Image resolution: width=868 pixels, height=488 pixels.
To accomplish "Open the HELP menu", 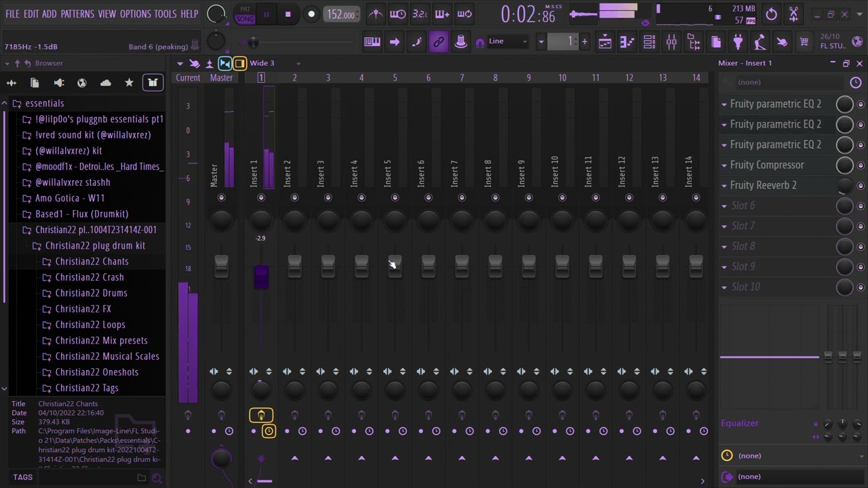I will click(189, 14).
